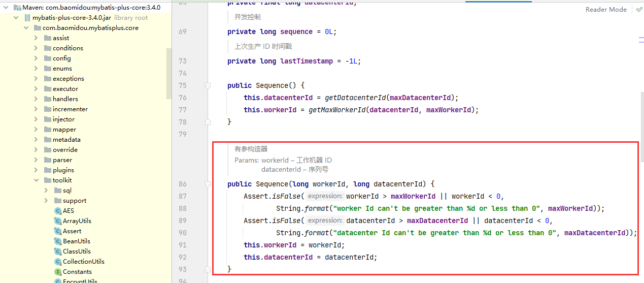Expand the support subpackage arrow
The height and width of the screenshot is (283, 644).
tap(46, 201)
